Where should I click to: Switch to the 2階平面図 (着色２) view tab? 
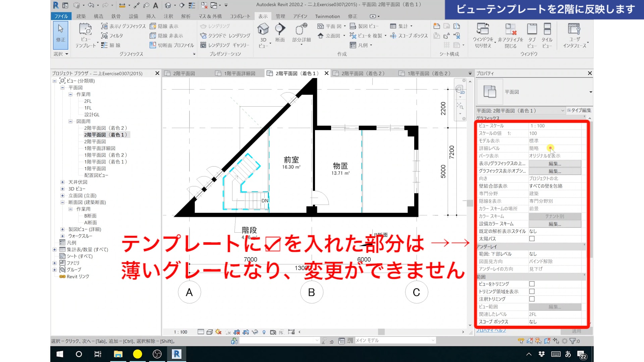click(363, 73)
